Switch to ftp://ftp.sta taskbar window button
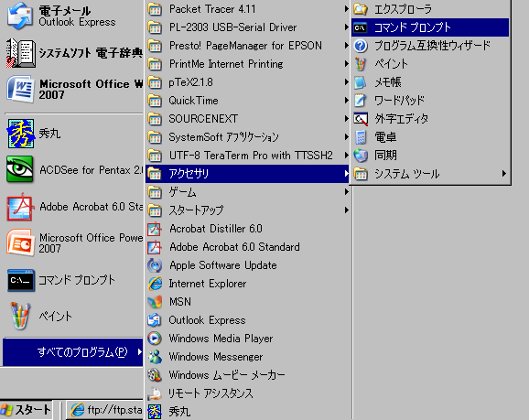This screenshot has height=420, width=529. tap(104, 410)
